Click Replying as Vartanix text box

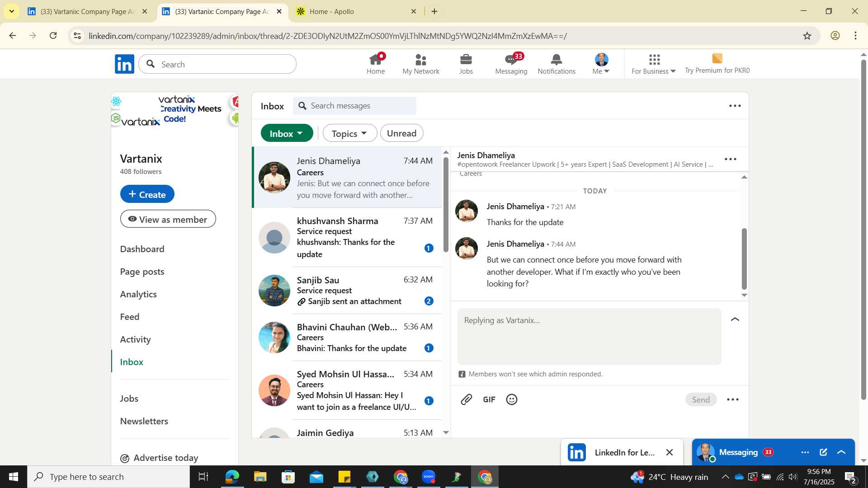click(x=589, y=337)
